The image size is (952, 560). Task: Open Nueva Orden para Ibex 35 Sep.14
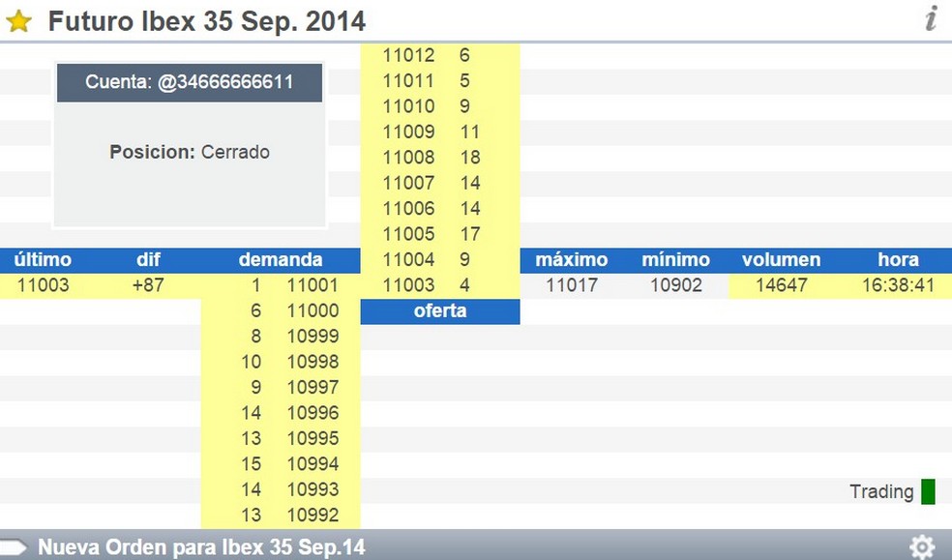(x=201, y=547)
